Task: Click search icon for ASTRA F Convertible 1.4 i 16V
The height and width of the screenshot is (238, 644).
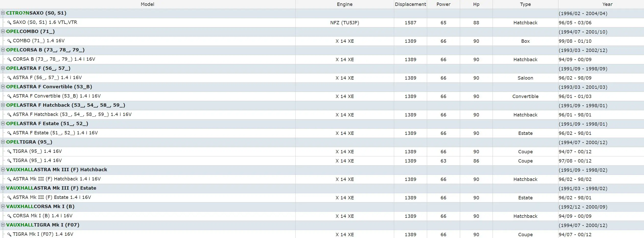Action: (9, 96)
